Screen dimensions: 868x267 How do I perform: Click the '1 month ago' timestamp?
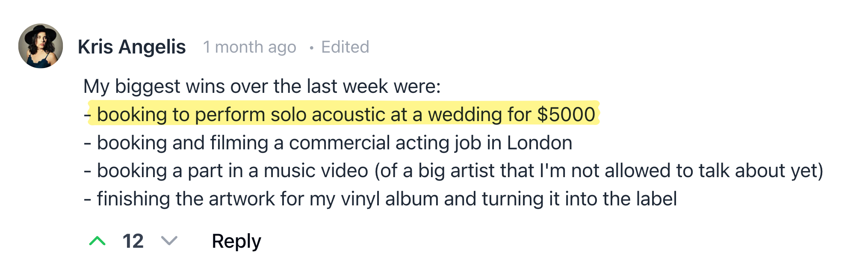[x=250, y=47]
